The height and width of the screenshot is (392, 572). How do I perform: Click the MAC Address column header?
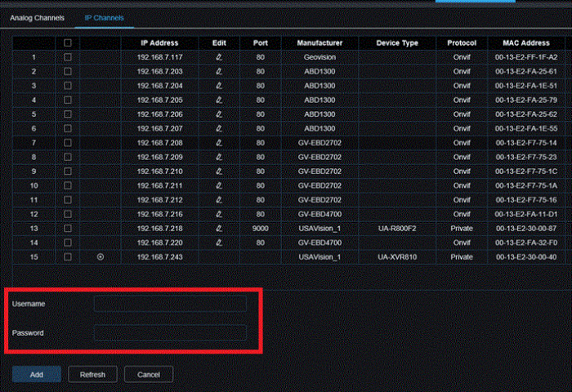pos(526,42)
